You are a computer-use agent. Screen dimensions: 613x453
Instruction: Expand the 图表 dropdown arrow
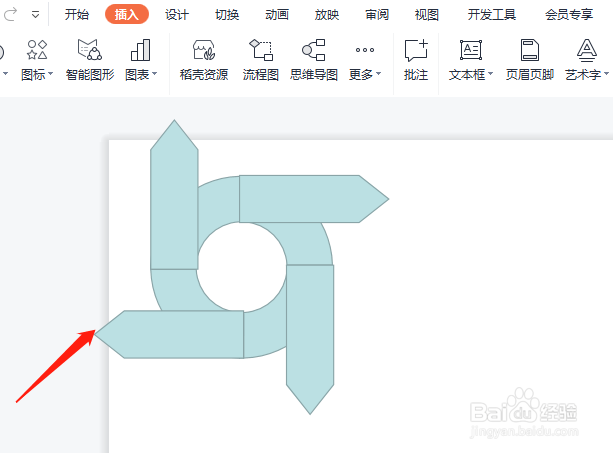(154, 73)
